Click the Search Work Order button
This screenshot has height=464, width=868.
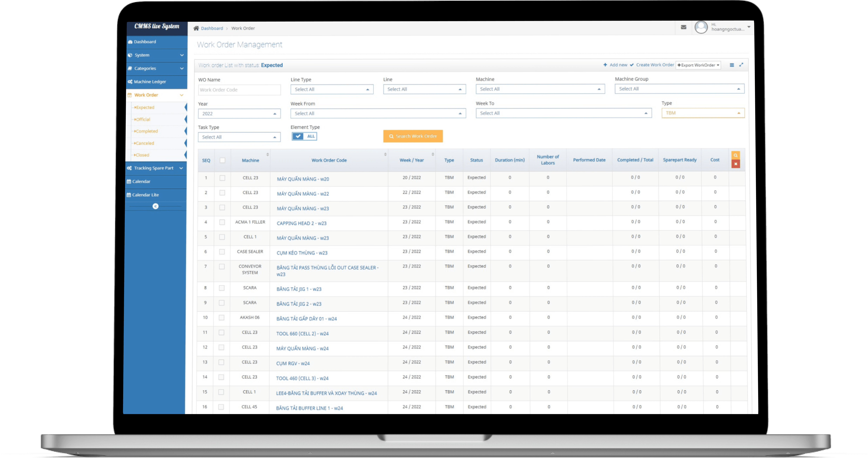412,136
